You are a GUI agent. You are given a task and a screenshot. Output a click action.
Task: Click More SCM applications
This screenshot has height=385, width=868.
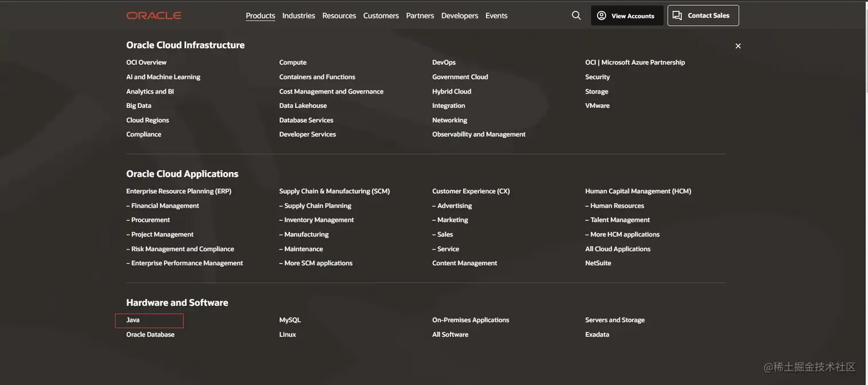click(x=316, y=263)
